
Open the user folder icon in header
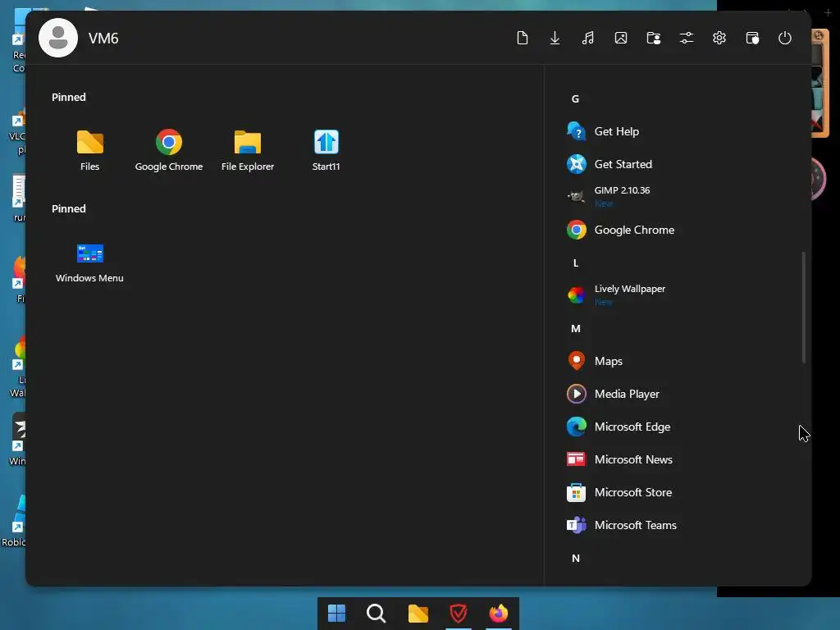pos(654,38)
